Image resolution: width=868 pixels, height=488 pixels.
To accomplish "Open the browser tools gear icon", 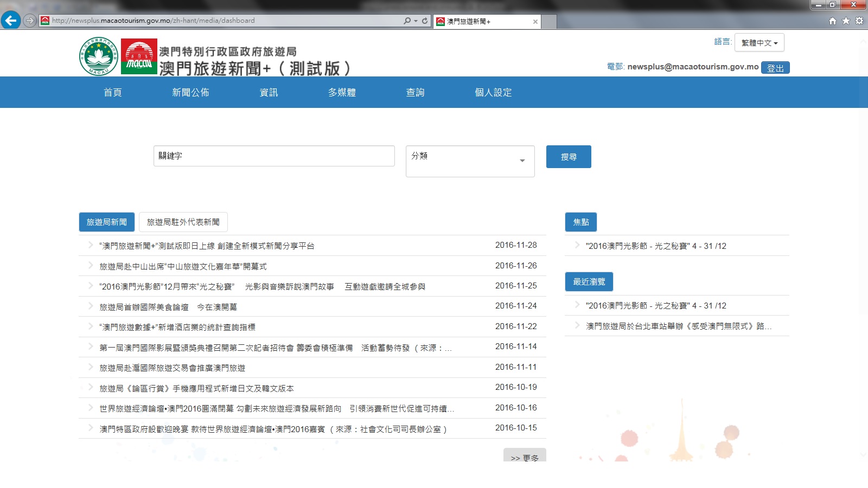I will [859, 21].
